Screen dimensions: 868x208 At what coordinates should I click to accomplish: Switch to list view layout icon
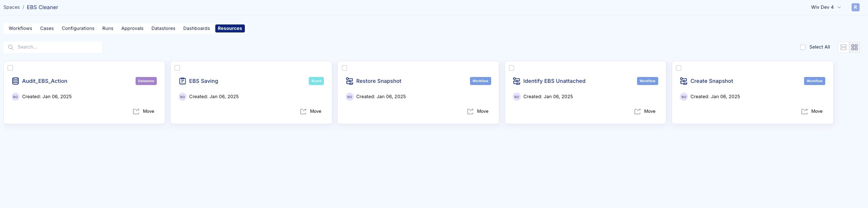coord(844,47)
